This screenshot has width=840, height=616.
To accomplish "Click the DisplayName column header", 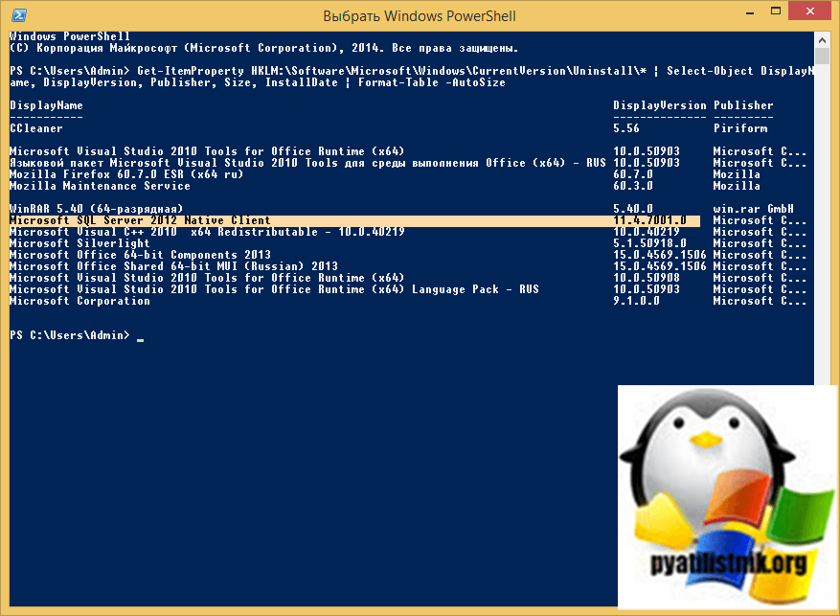I will point(46,105).
